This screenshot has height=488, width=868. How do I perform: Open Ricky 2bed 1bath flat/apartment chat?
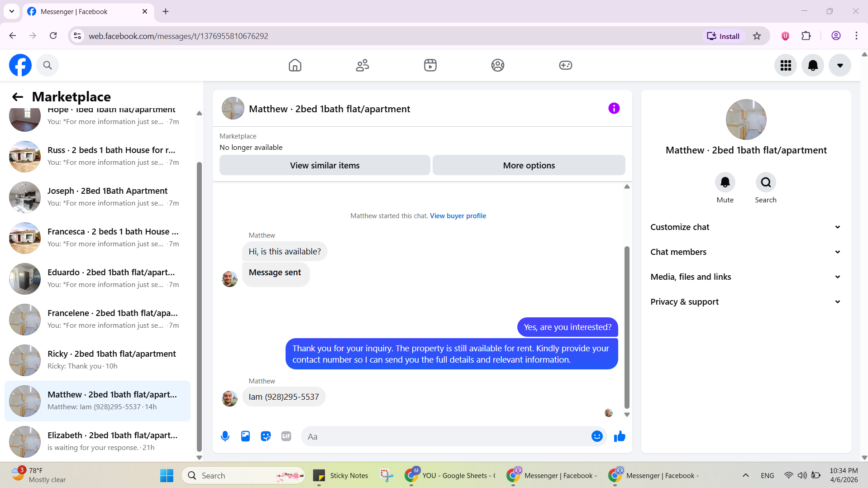coord(97,360)
